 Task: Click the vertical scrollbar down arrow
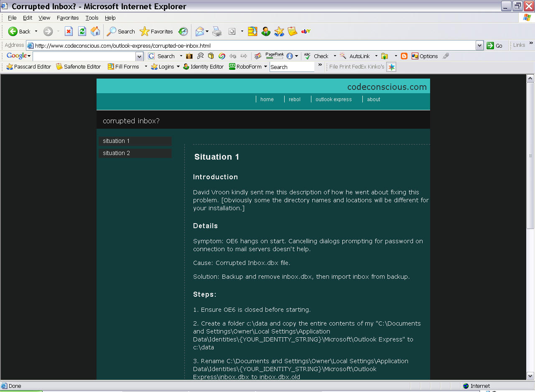(530, 376)
